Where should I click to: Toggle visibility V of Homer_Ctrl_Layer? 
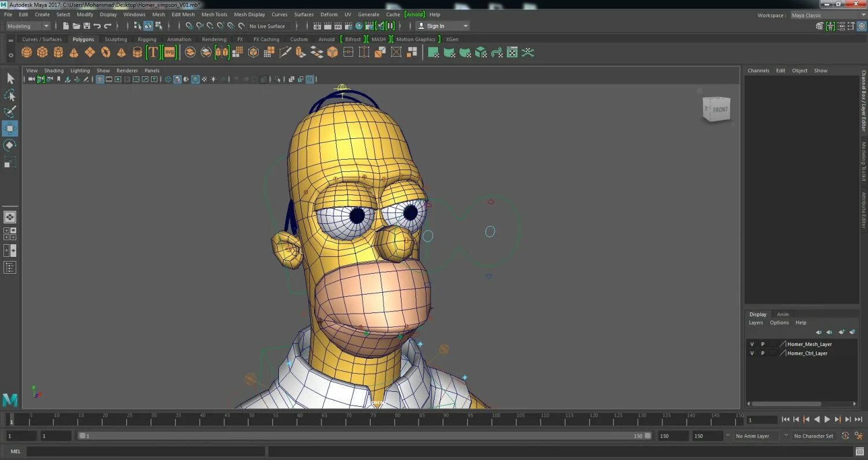click(x=752, y=354)
